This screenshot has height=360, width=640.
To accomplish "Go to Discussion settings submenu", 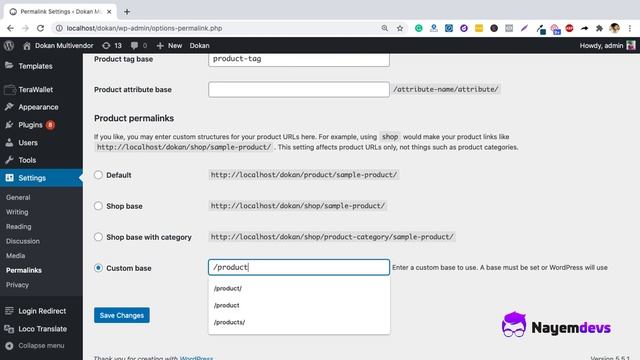I will [x=23, y=241].
